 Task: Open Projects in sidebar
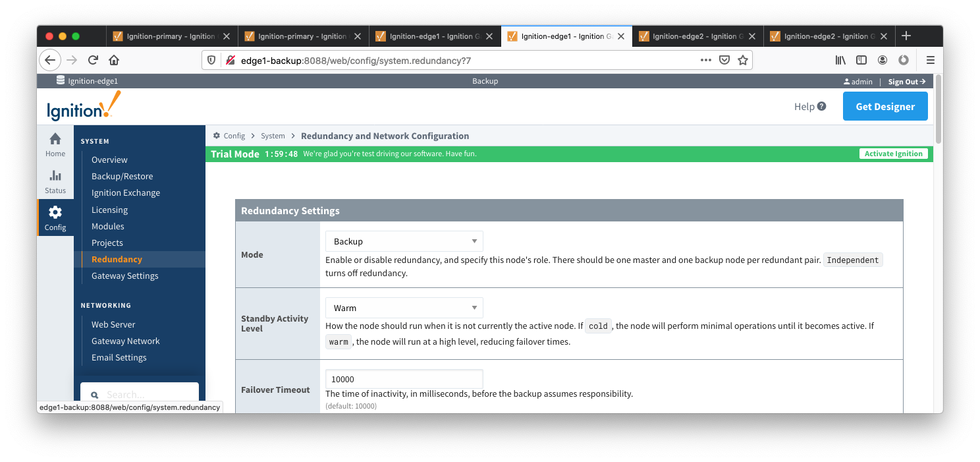tap(107, 243)
